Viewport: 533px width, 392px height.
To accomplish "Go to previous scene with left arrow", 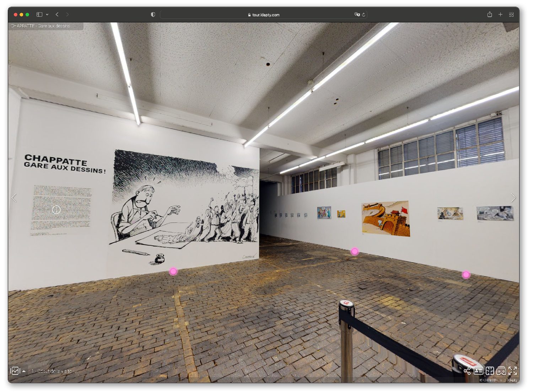I will 14,198.
